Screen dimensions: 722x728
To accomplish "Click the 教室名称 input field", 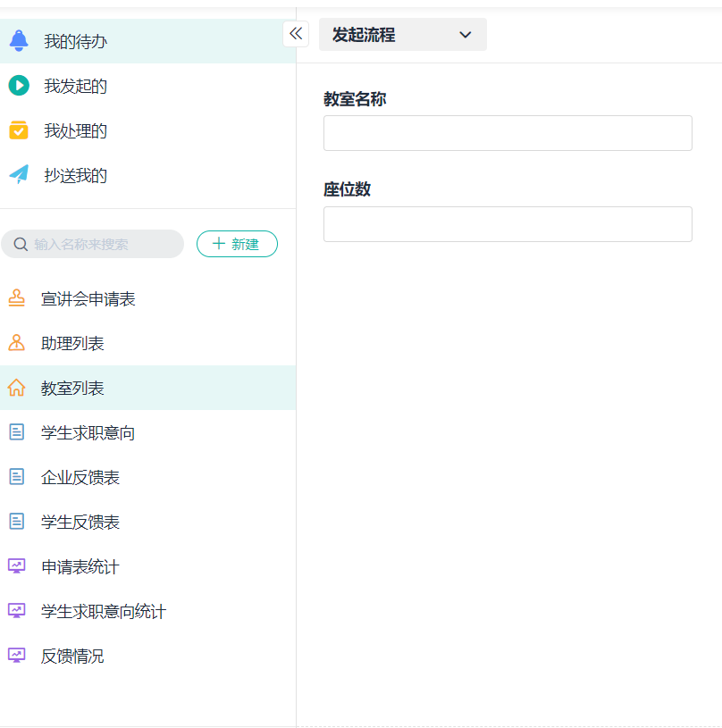I will [x=508, y=133].
